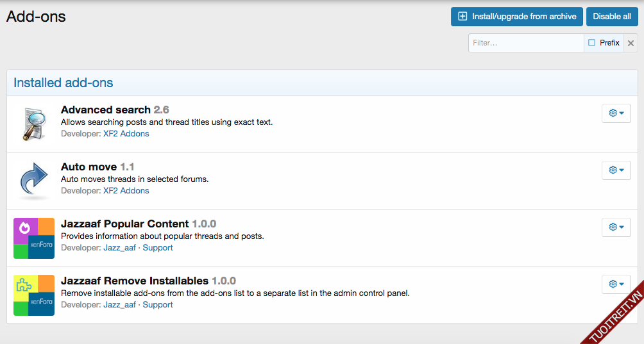Visit Jazz_aaf link under Popular Content

pos(119,248)
